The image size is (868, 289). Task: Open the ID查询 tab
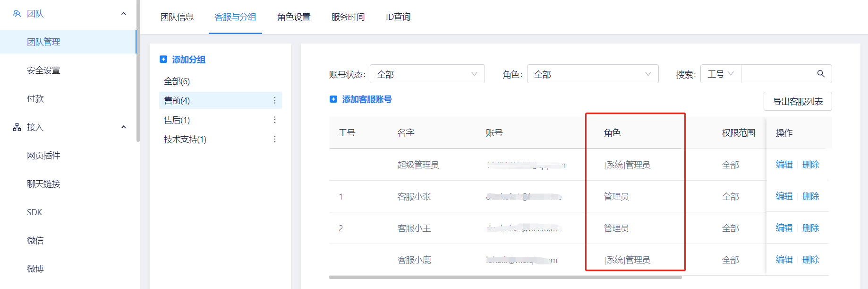tap(398, 17)
